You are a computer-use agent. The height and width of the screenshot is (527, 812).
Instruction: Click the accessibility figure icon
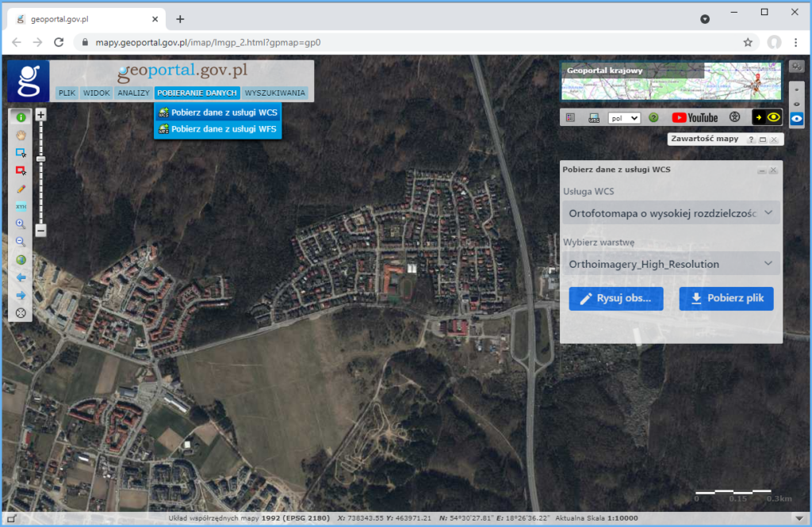click(x=734, y=117)
